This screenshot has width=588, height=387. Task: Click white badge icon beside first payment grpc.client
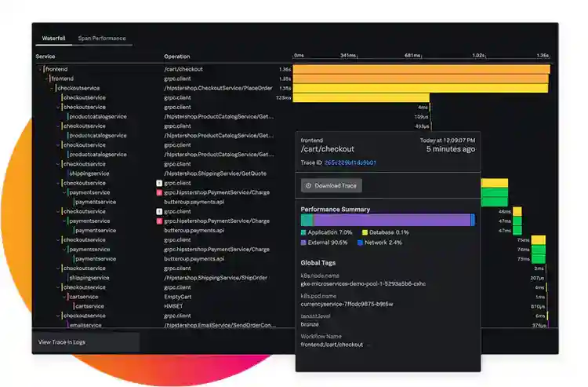click(159, 183)
